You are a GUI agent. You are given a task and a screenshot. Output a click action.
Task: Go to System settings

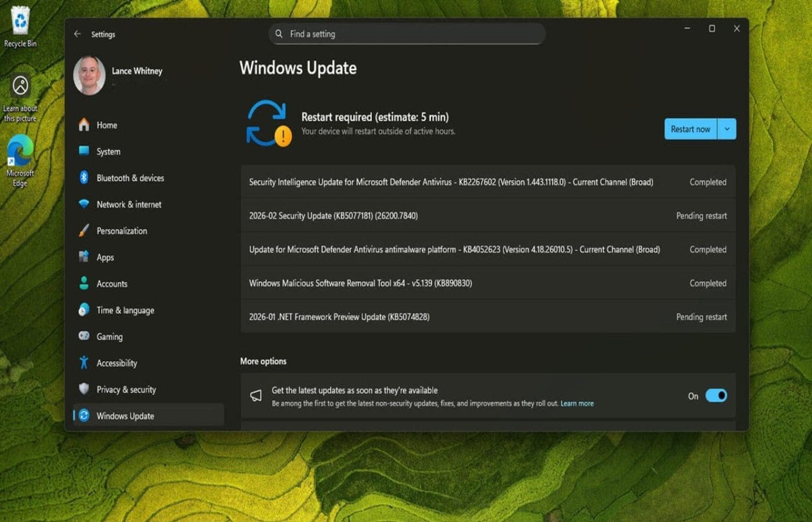tap(148, 151)
